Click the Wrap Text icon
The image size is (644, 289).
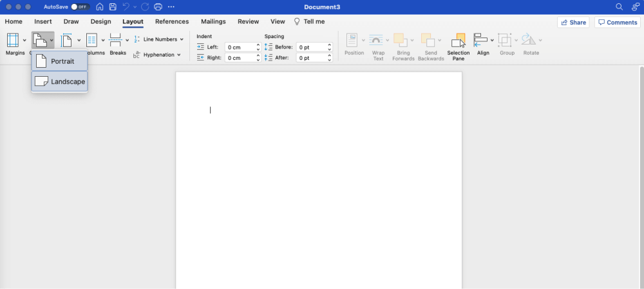tap(376, 41)
